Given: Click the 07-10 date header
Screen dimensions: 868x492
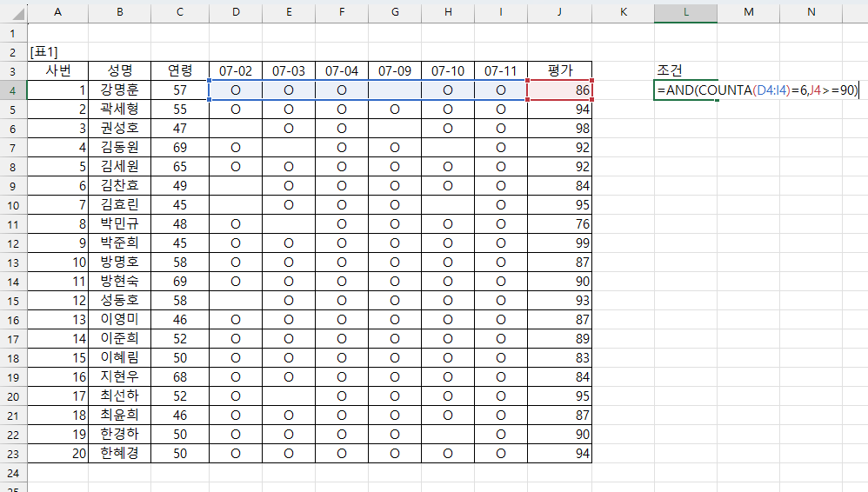Looking at the screenshot, I should point(448,70).
